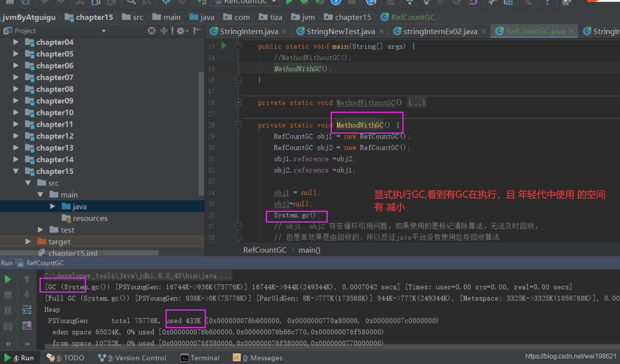Collapse the MethodWithGC method fold marker
Image resolution: width=620 pixels, height=364 pixels.
tap(238, 125)
